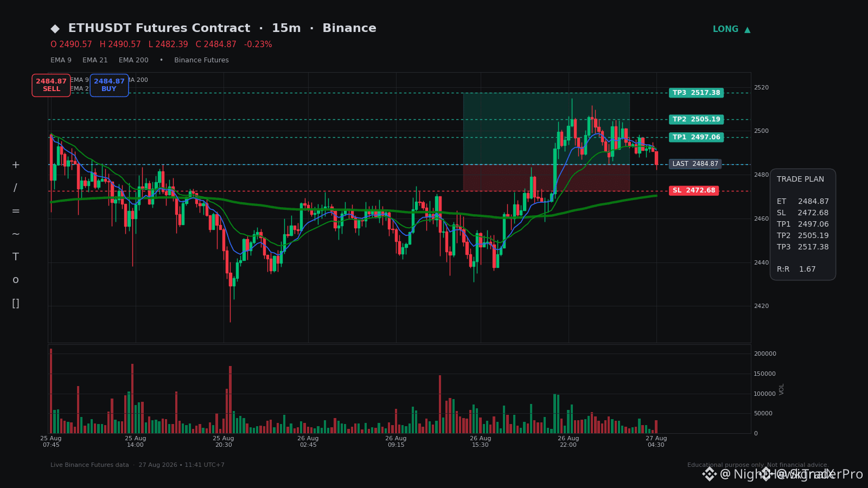
Task: Click the TP3 2517.38 price tag
Action: point(696,93)
